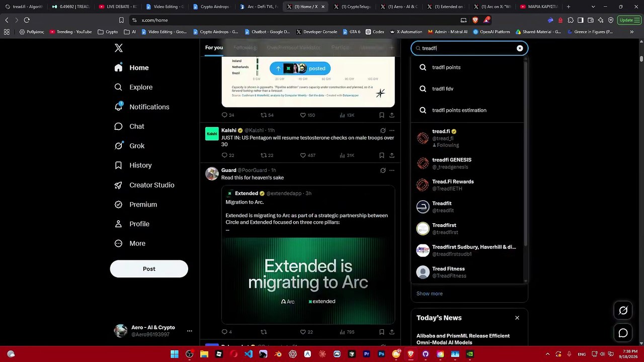
Task: Open Chat in the sidebar
Action: (130, 126)
